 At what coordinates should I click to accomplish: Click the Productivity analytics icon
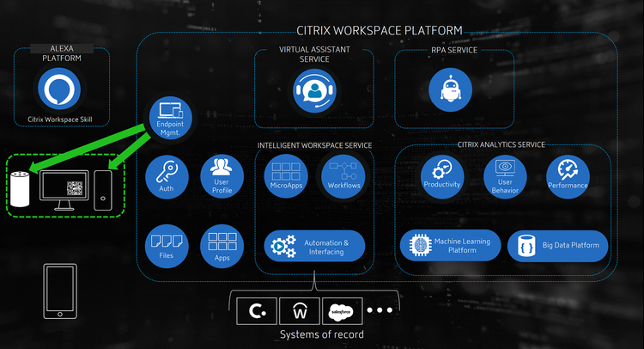[442, 177]
